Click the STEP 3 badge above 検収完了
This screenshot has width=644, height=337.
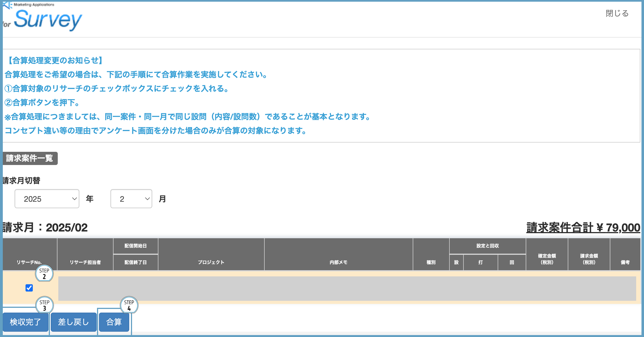(45, 305)
